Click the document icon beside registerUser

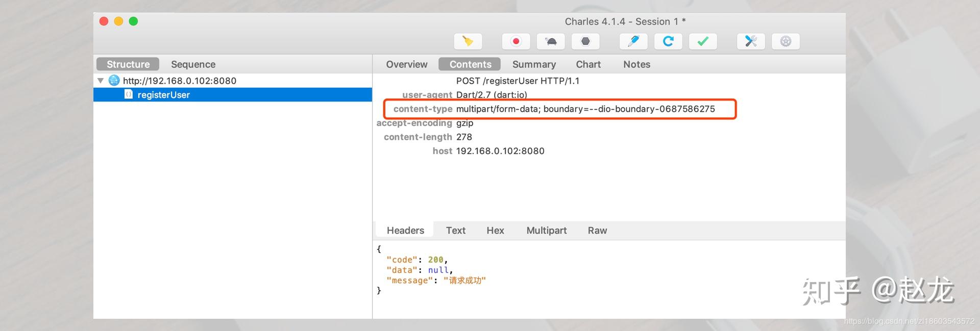pyautogui.click(x=129, y=94)
